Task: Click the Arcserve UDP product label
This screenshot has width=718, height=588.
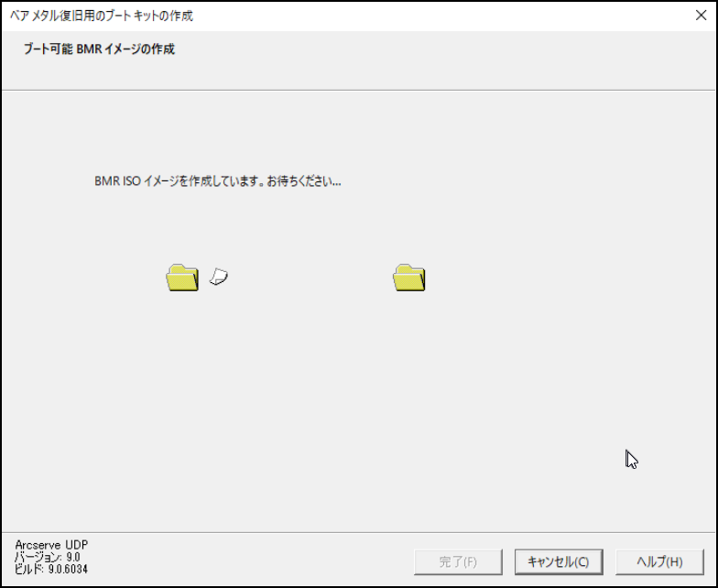Action: pos(51,544)
